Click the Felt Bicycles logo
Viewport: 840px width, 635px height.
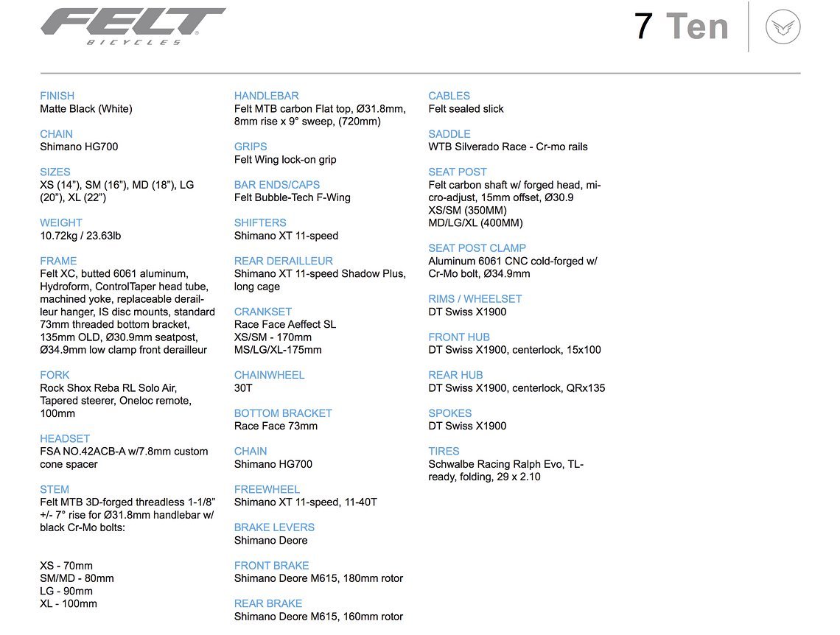[x=133, y=27]
